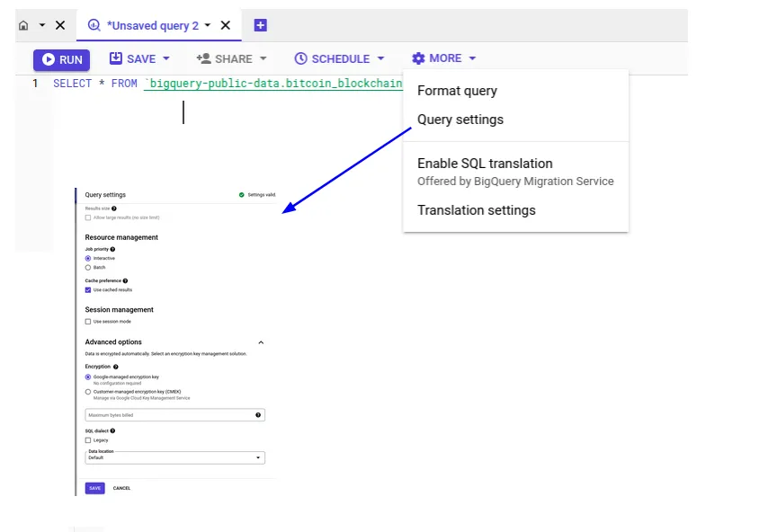Click the SELECT keyword in the editor
777x532 pixels.
(72, 84)
